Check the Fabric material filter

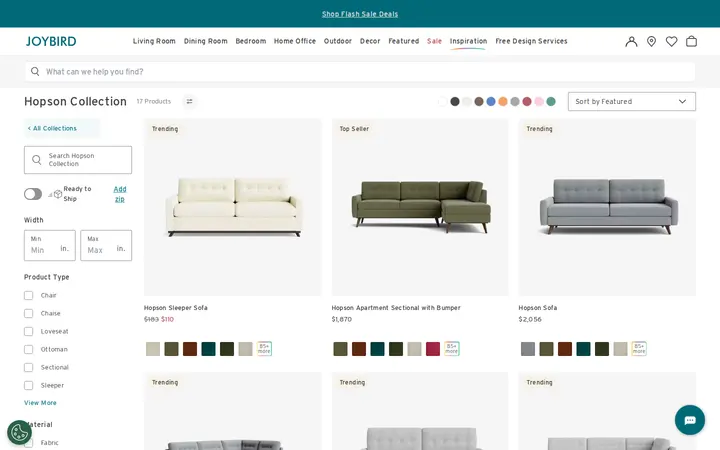28,443
